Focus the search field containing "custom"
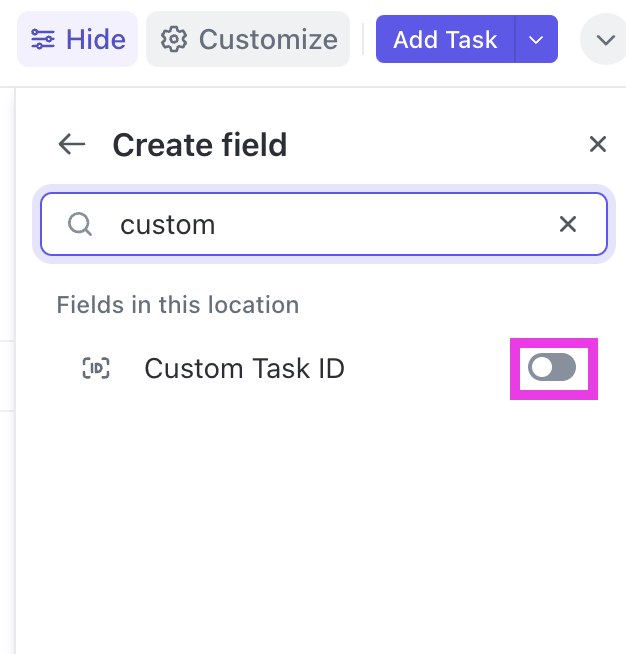 (x=330, y=224)
